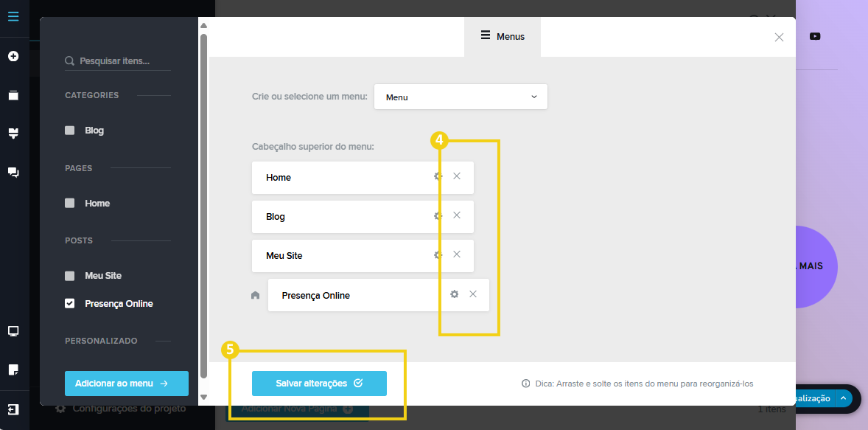Open settings gear for Home menu item
This screenshot has height=430, width=868.
(438, 176)
